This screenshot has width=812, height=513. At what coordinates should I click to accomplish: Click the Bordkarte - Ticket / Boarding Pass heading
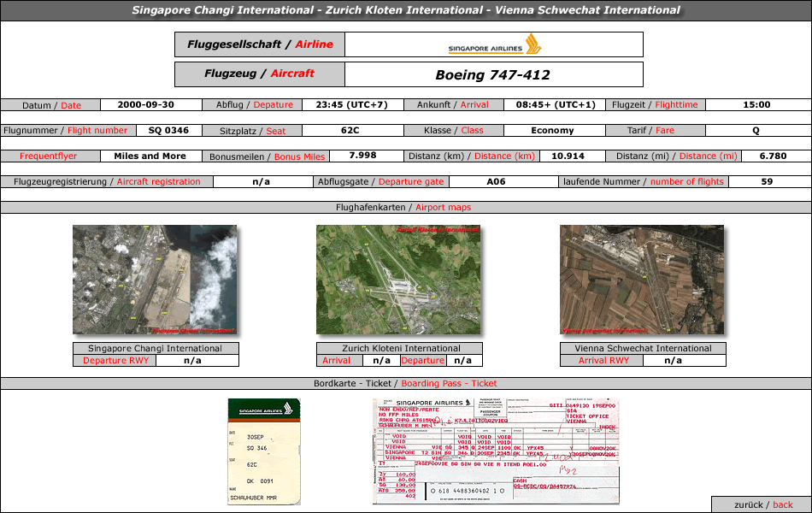click(x=405, y=383)
